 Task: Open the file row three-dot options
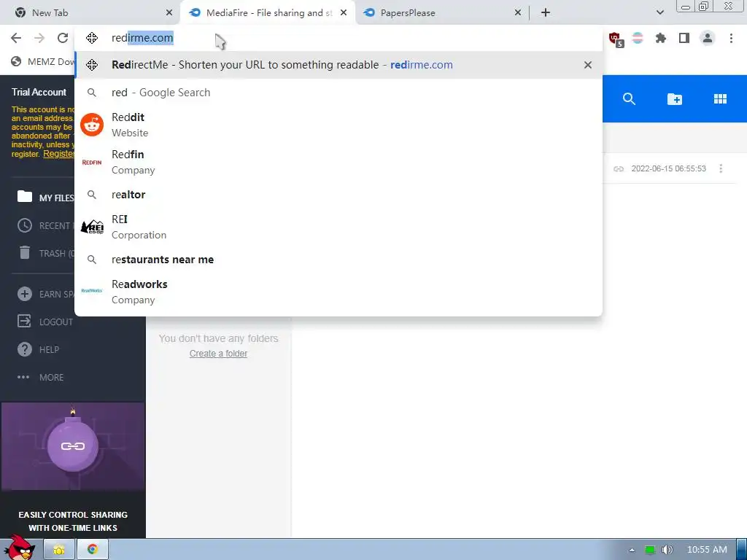point(721,168)
